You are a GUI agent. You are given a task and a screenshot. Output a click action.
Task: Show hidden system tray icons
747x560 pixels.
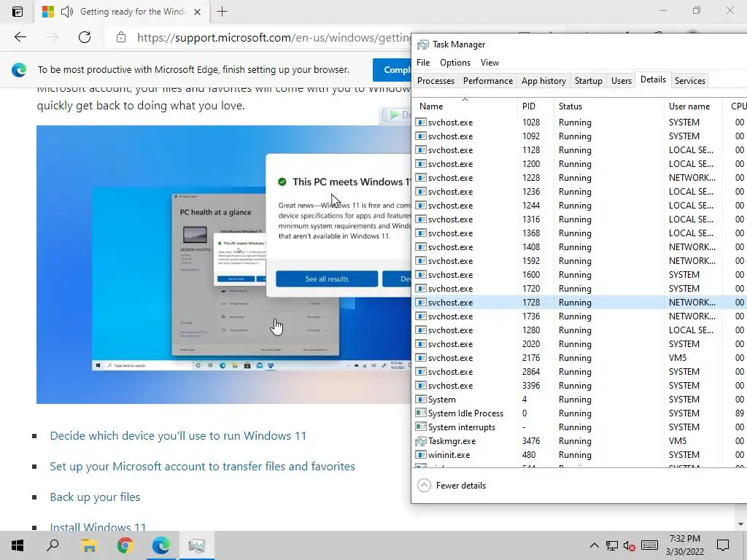[x=594, y=545]
